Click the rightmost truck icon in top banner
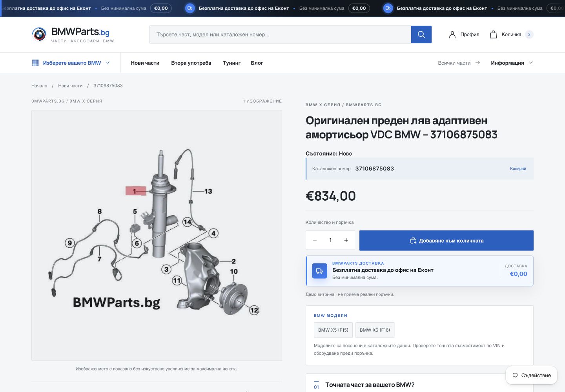 click(388, 8)
